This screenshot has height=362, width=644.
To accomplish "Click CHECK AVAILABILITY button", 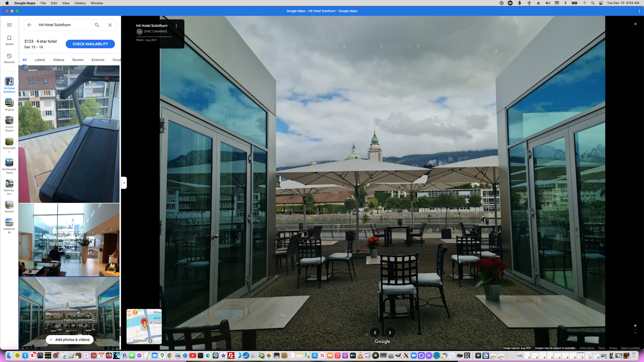I will click(x=90, y=44).
